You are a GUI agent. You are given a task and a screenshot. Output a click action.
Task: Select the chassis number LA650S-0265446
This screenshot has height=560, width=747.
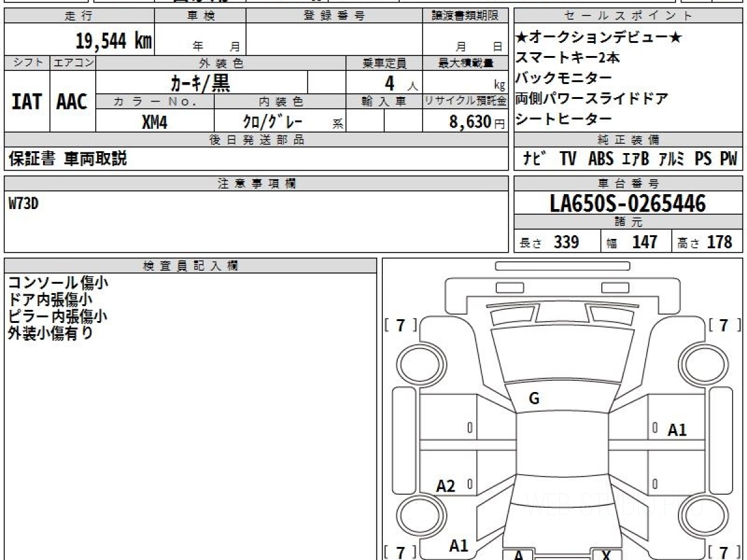628,203
